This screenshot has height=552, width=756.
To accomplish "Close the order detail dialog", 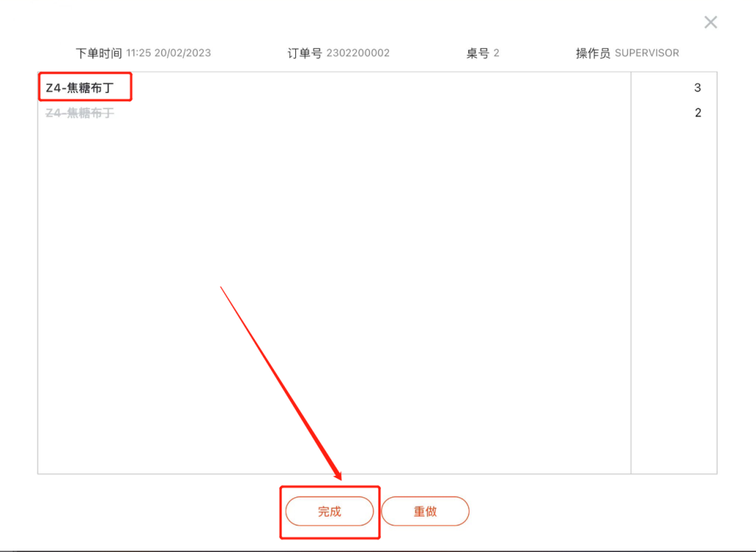I will point(710,22).
